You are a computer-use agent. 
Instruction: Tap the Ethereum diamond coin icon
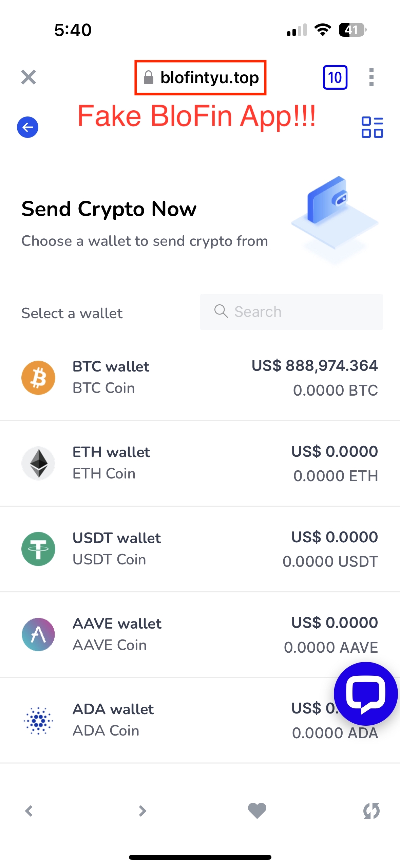(x=38, y=463)
